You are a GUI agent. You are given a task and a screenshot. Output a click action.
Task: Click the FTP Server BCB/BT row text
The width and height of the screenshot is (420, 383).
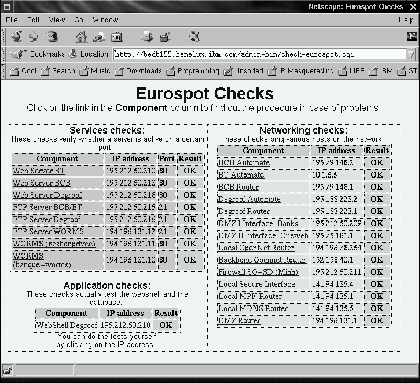point(47,207)
